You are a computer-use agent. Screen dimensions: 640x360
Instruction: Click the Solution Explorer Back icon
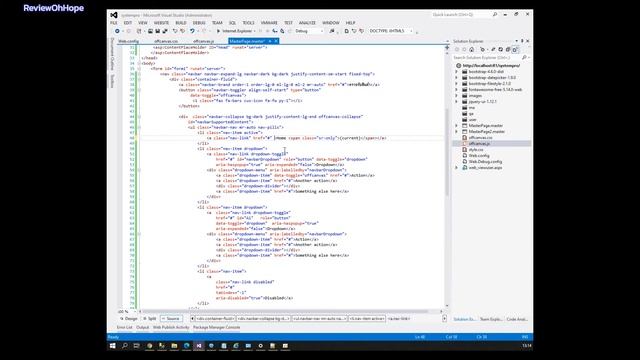pyautogui.click(x=457, y=49)
